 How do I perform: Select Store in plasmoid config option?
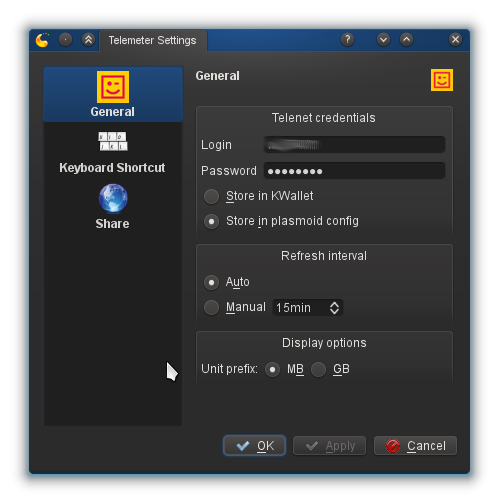pos(211,221)
